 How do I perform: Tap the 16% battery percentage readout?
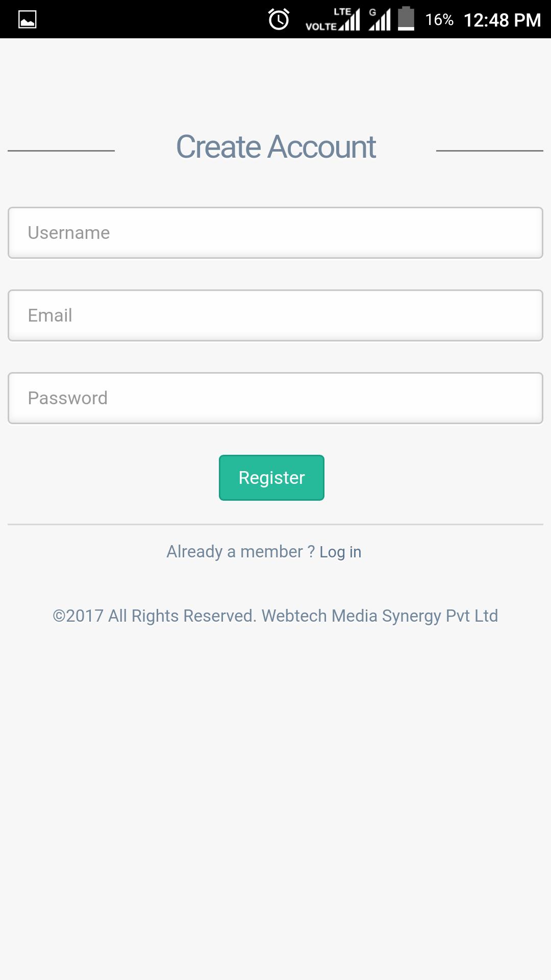pyautogui.click(x=439, y=19)
